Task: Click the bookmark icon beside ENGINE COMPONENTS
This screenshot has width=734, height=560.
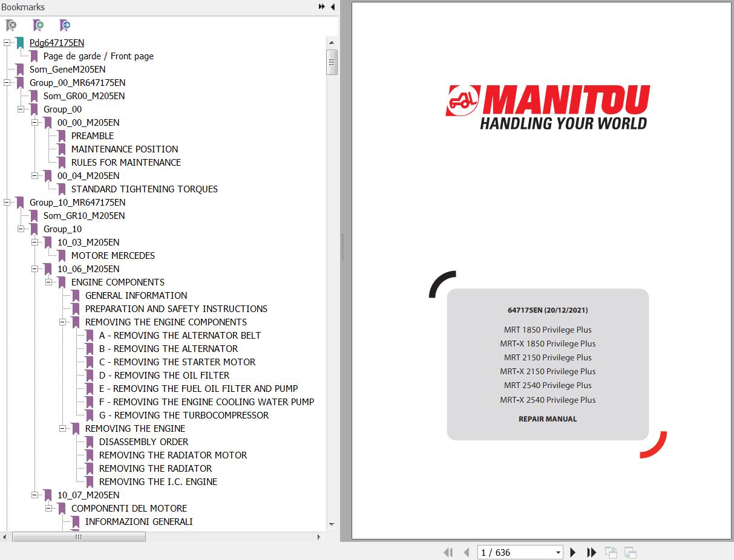Action: [x=62, y=282]
